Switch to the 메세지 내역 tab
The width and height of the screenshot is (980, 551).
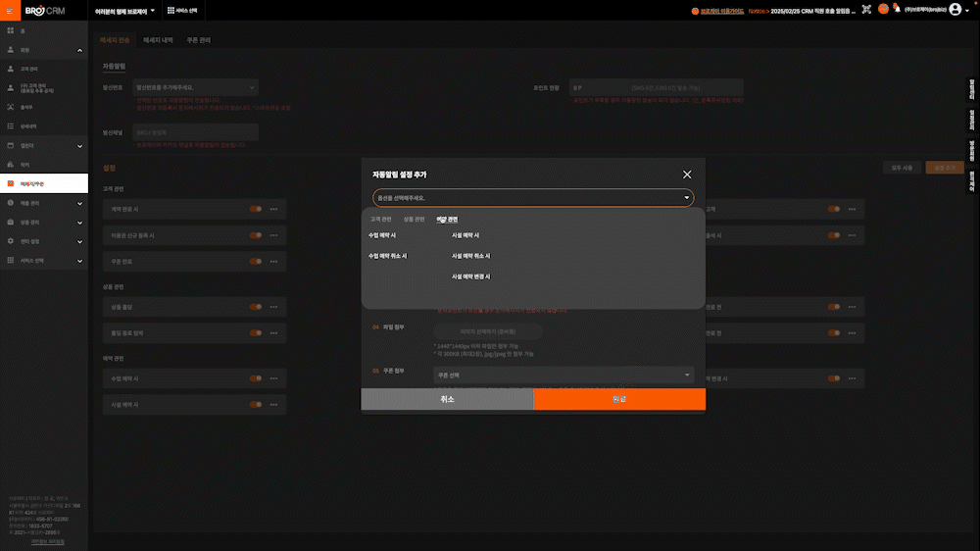click(158, 40)
